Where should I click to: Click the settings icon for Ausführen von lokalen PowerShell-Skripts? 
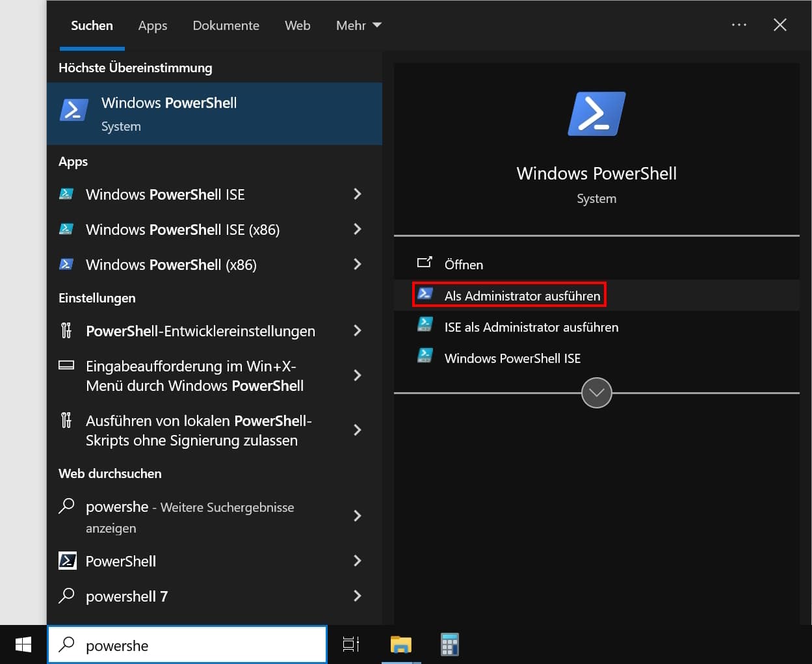tap(66, 420)
